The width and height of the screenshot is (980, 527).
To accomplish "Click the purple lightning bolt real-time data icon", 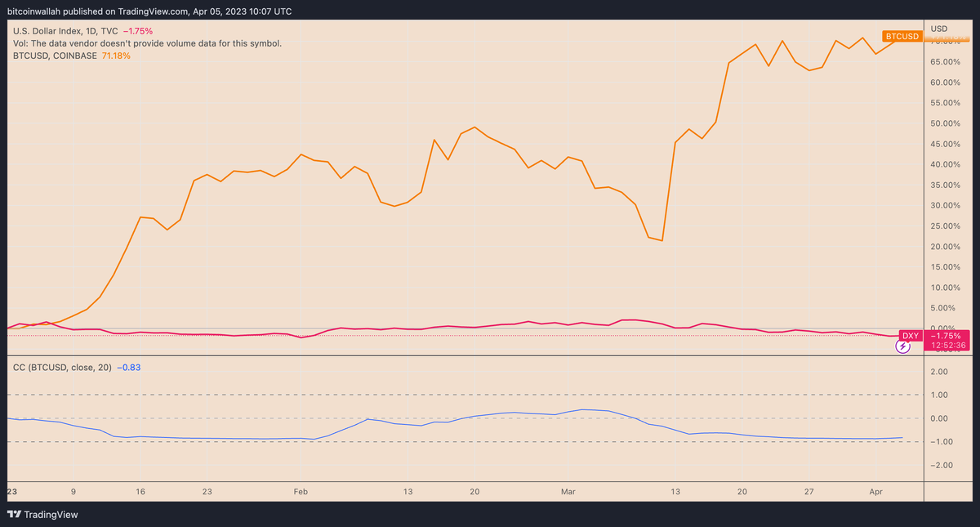I will click(x=902, y=347).
